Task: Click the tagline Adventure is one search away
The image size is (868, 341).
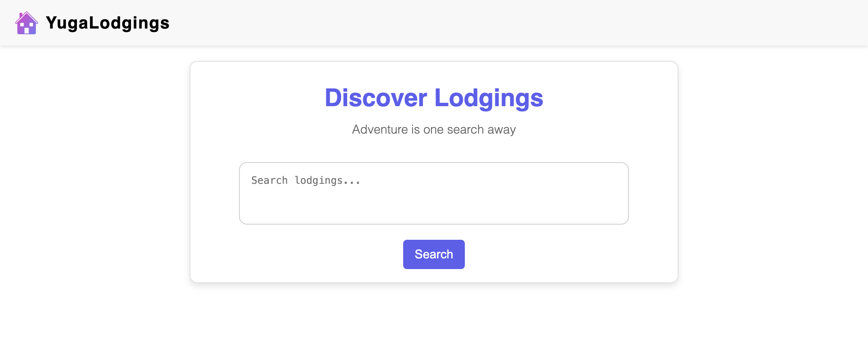Action: [434, 129]
